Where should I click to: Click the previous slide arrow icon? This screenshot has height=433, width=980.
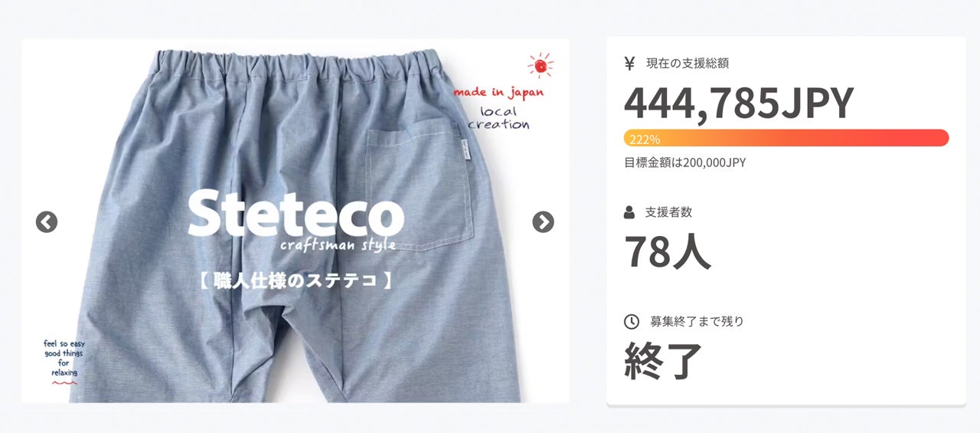click(x=47, y=222)
